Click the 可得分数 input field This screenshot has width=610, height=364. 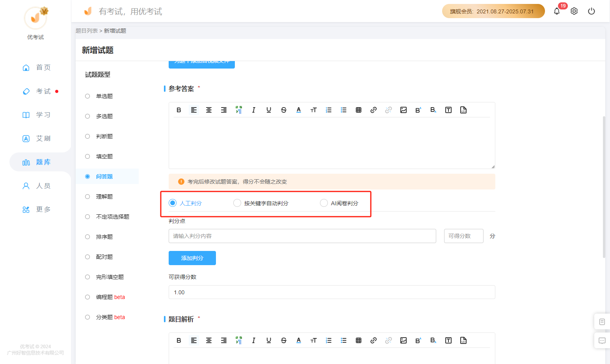click(464, 236)
